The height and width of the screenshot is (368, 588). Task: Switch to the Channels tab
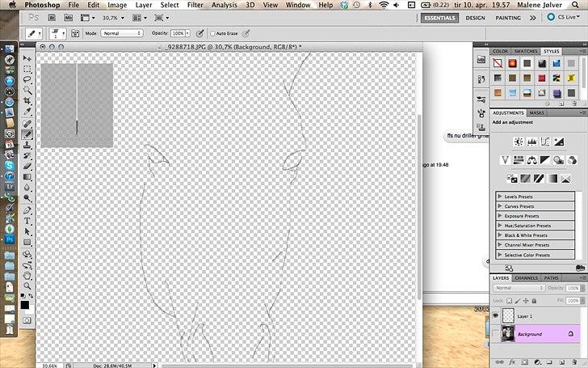coord(526,278)
